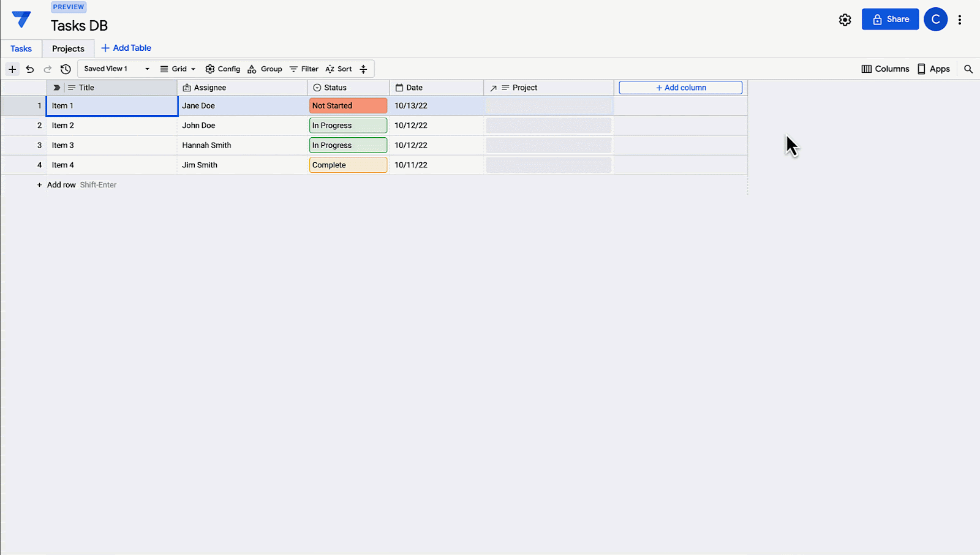Open the In Progress status for Item 2

coord(348,126)
